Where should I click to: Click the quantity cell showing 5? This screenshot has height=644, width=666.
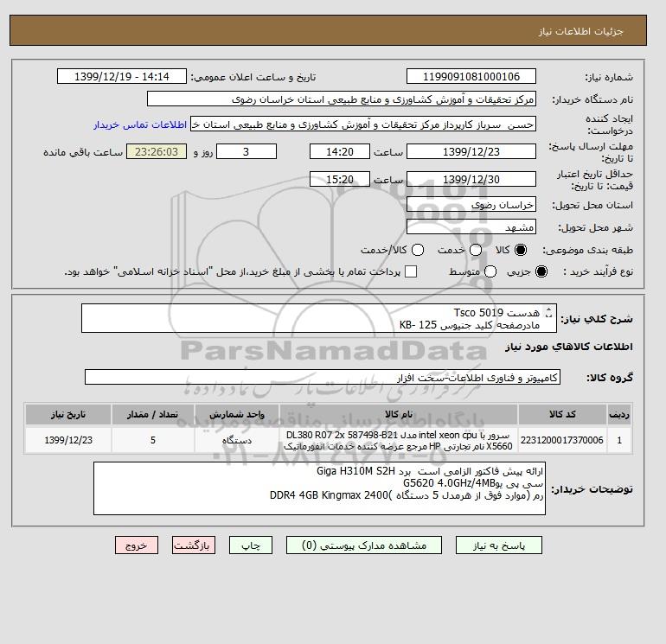[153, 440]
